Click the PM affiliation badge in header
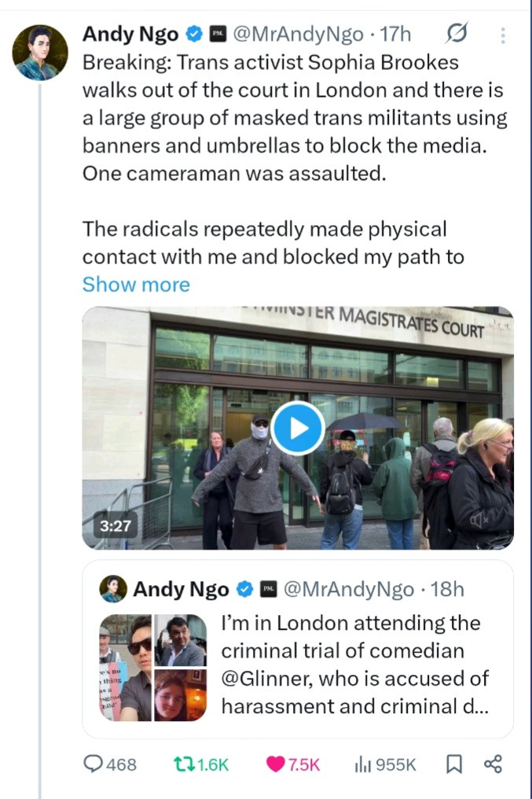The width and height of the screenshot is (532, 799). click(x=216, y=35)
